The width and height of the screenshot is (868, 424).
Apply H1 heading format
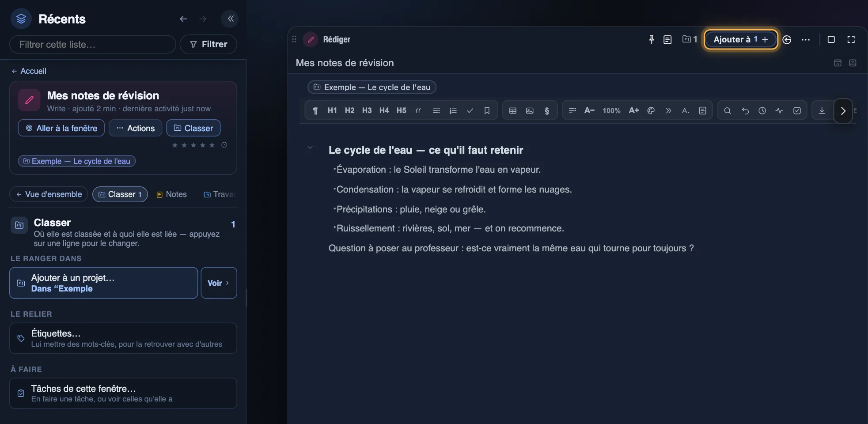[x=332, y=110]
